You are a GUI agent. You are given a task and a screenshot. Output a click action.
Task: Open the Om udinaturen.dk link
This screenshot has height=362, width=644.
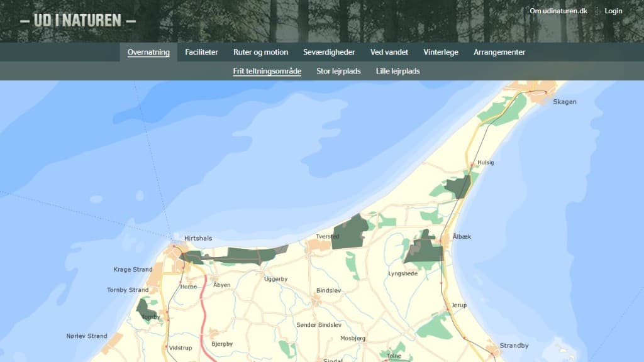point(558,11)
